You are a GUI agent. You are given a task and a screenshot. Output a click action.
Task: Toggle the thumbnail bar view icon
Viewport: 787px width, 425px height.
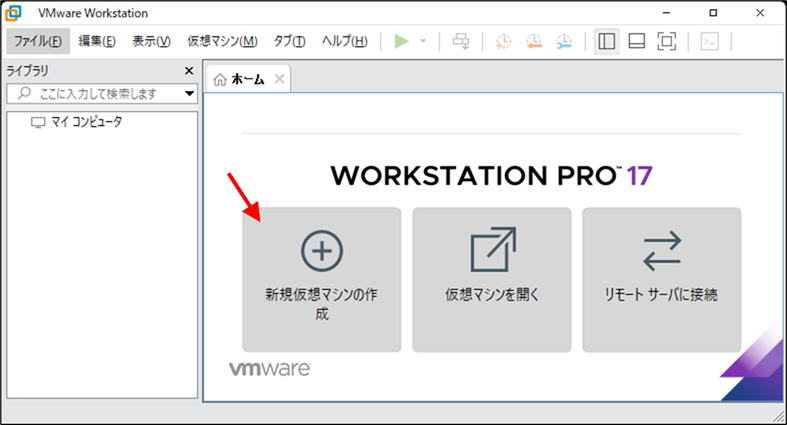tap(636, 41)
